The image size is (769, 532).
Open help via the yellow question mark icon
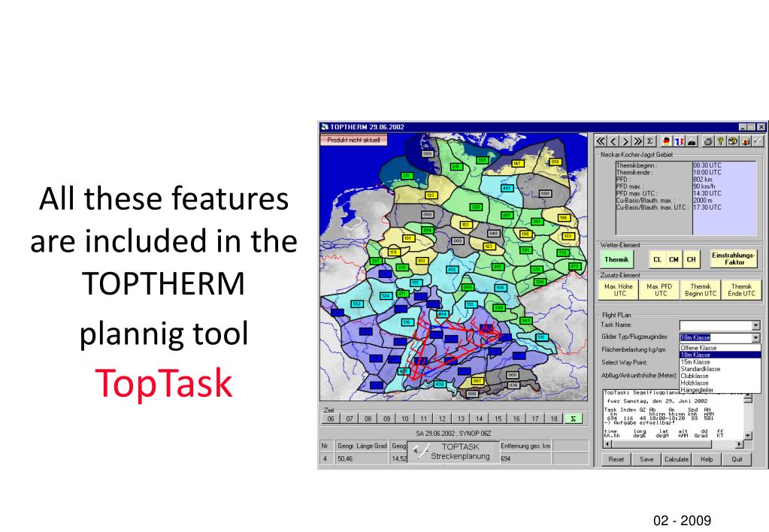(720, 141)
